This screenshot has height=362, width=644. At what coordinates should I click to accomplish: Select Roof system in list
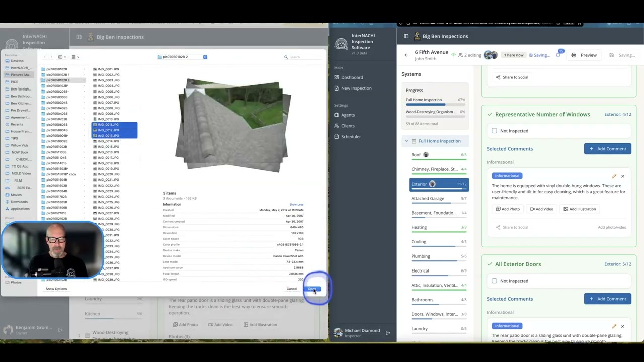[439, 155]
